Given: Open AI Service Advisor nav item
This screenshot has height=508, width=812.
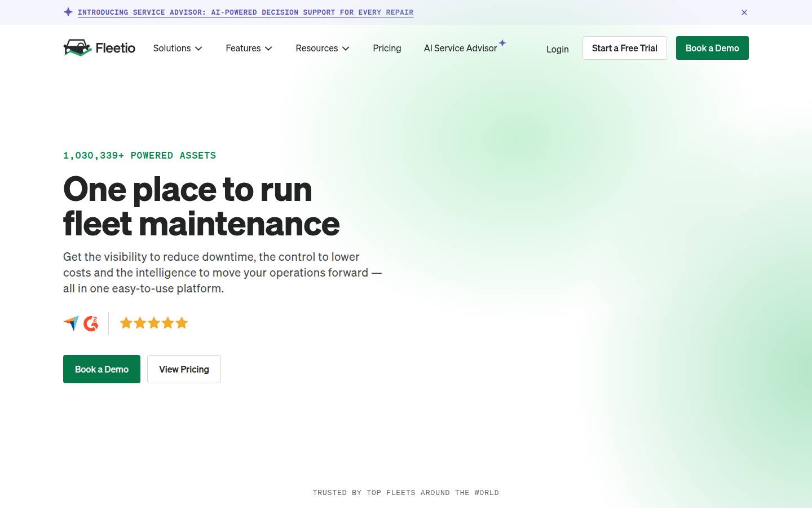Looking at the screenshot, I should coord(460,48).
